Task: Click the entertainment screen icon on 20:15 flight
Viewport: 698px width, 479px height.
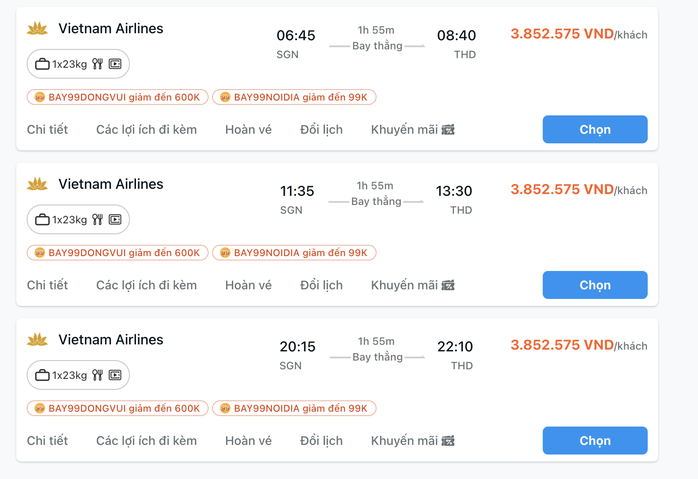Action: 115,375
